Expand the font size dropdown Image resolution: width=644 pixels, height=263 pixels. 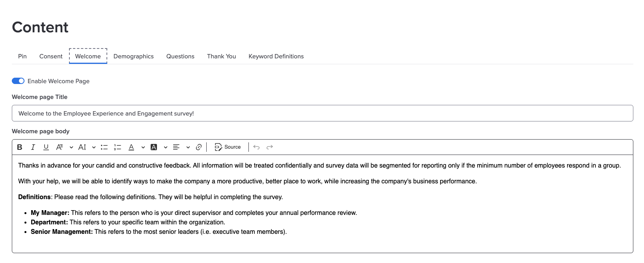87,147
